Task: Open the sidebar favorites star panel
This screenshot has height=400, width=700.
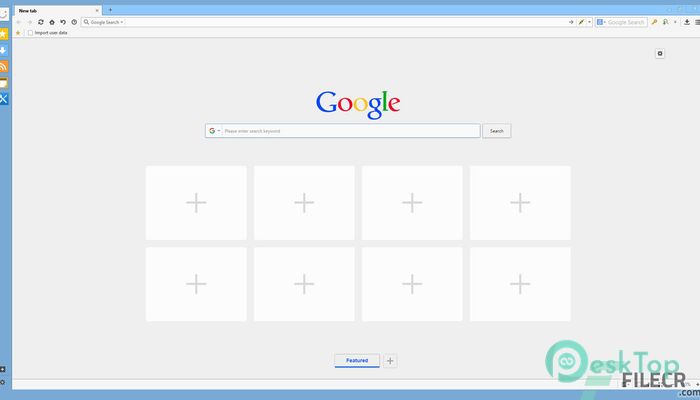Action: [x=4, y=34]
